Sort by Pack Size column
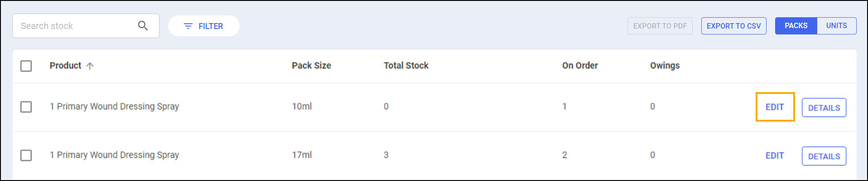This screenshot has width=868, height=181. [x=311, y=66]
